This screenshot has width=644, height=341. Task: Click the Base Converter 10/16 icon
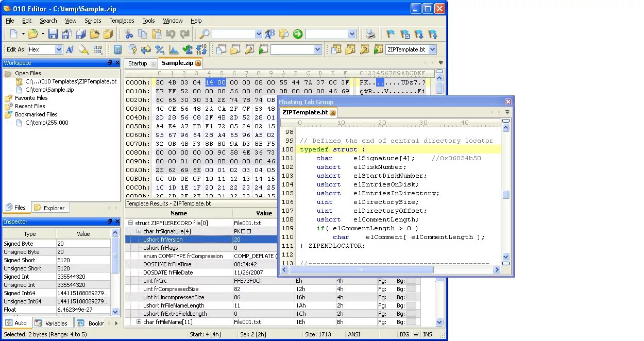(x=201, y=49)
